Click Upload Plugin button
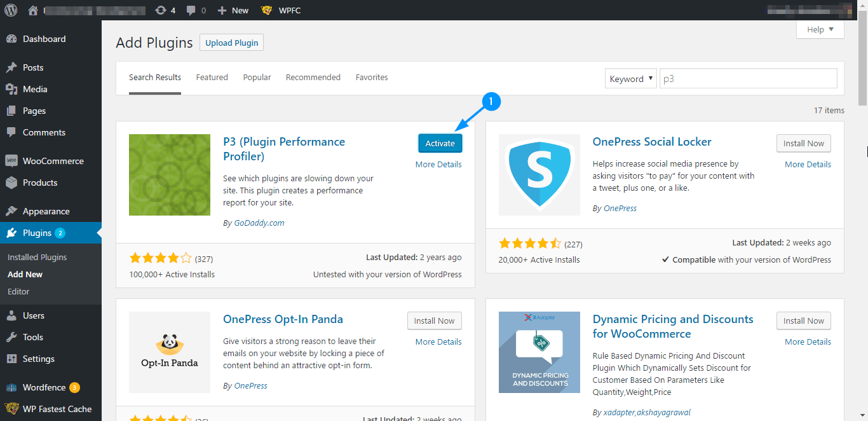 click(232, 43)
